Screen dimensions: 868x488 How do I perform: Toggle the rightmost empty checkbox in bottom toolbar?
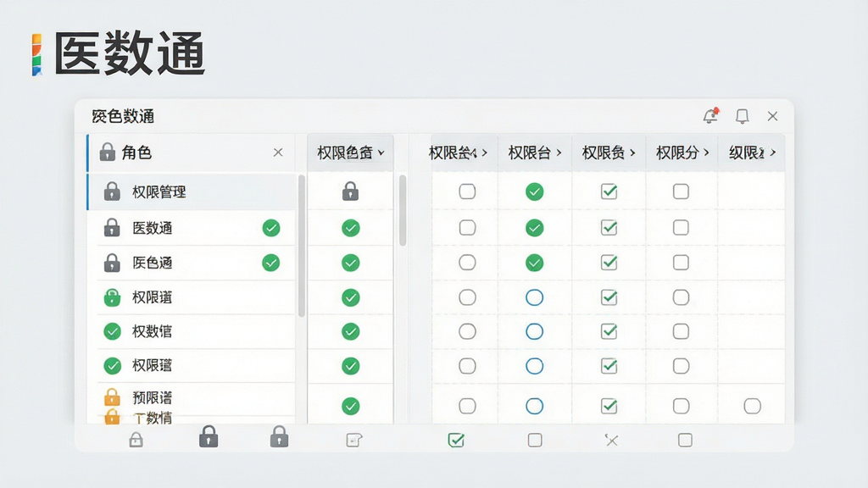(x=685, y=440)
